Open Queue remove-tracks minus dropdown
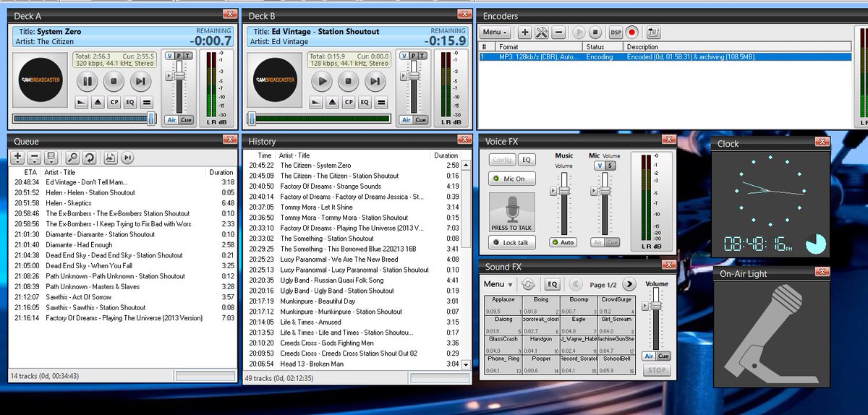 pos(34,158)
